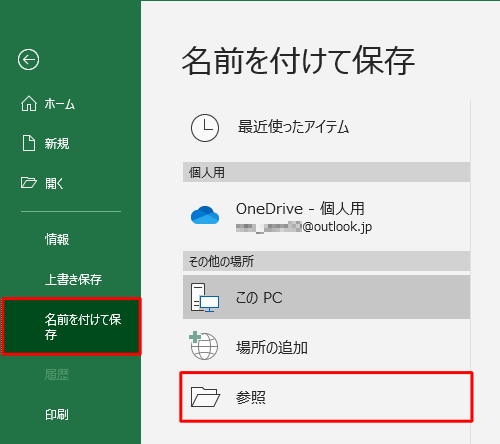Click the back arrow circle icon
Viewport: 500px width, 444px height.
click(28, 60)
